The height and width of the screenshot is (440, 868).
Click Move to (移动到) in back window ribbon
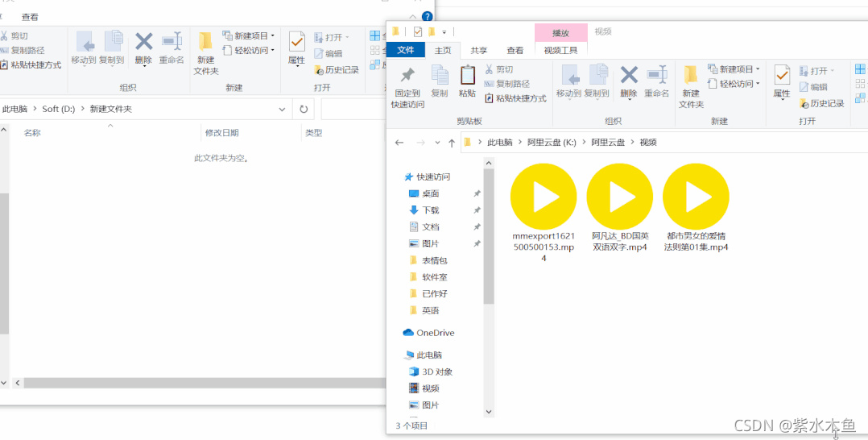click(84, 48)
